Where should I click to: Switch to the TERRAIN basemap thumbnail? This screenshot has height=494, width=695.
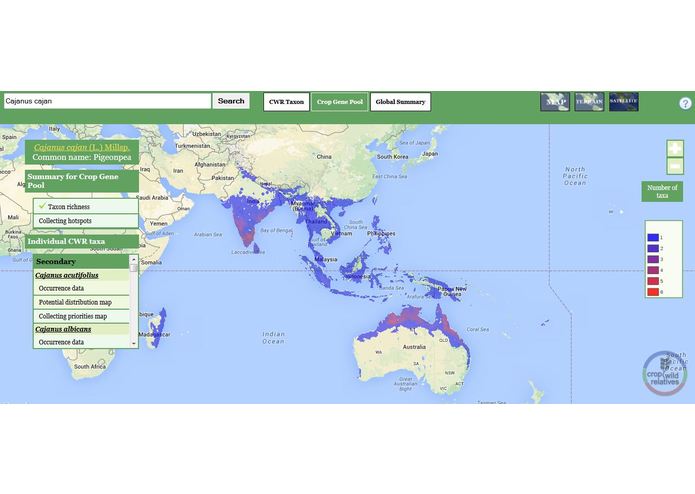coord(589,101)
